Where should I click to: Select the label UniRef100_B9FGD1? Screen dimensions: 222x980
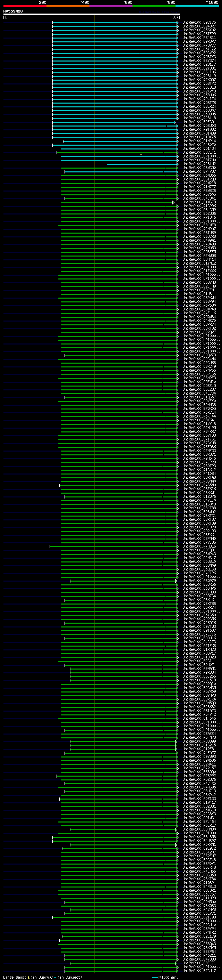click(x=199, y=122)
